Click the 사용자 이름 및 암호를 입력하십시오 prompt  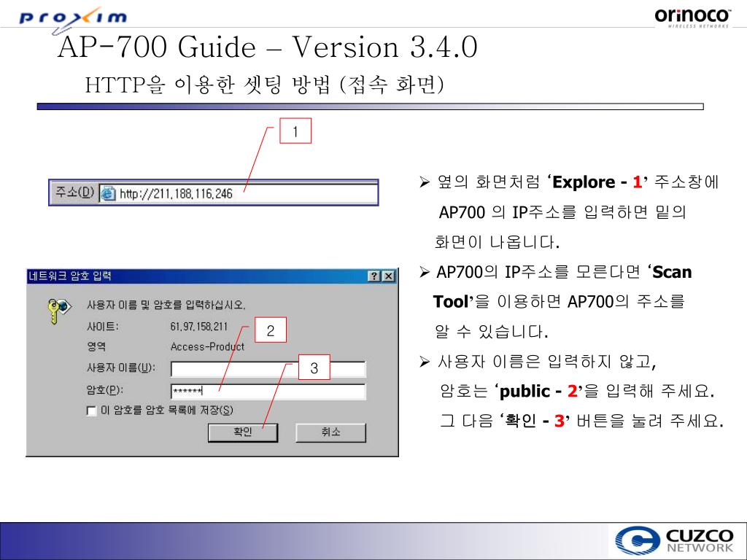(166, 305)
